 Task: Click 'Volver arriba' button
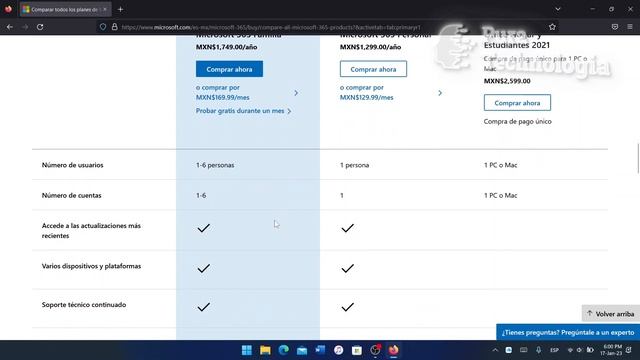pos(611,313)
